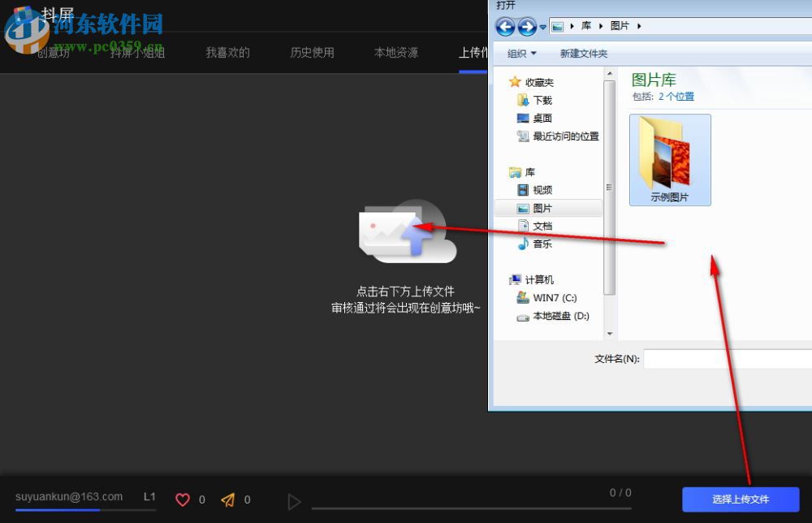This screenshot has width=812, height=523.
Task: Open recent locations dropdown in address bar
Action: click(x=542, y=27)
